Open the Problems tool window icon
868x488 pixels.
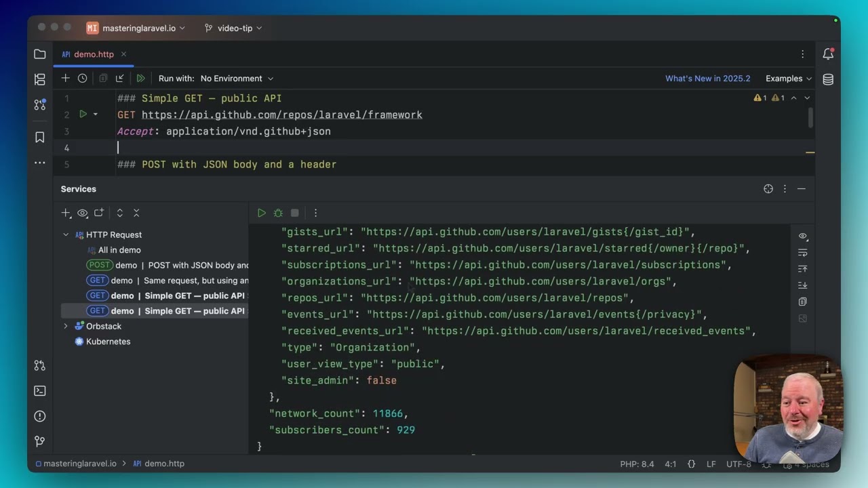pos(40,416)
